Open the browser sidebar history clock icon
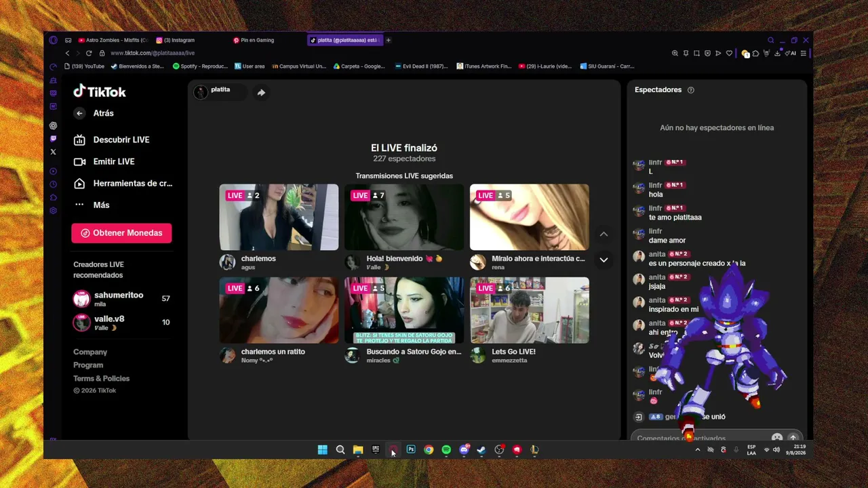This screenshot has height=488, width=868. point(53,184)
